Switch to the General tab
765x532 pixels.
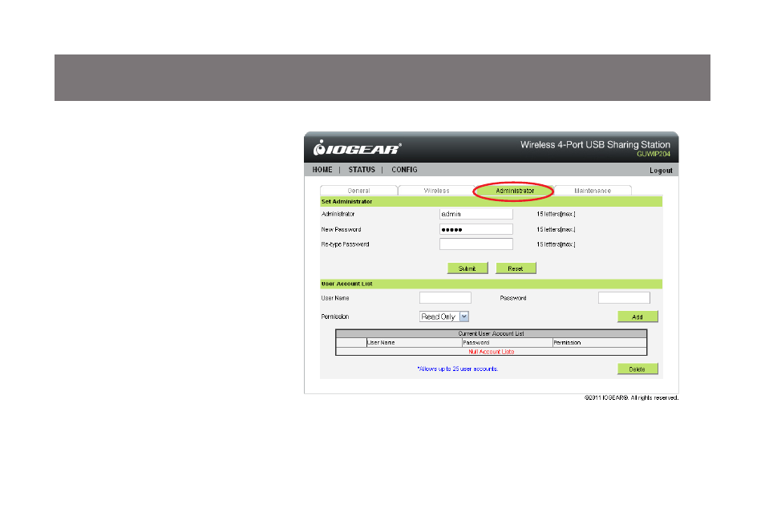click(x=358, y=191)
